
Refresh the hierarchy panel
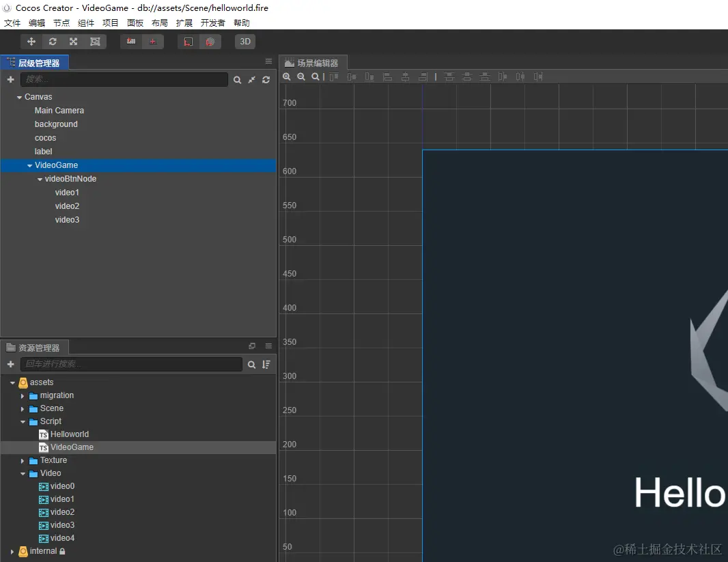(x=266, y=80)
